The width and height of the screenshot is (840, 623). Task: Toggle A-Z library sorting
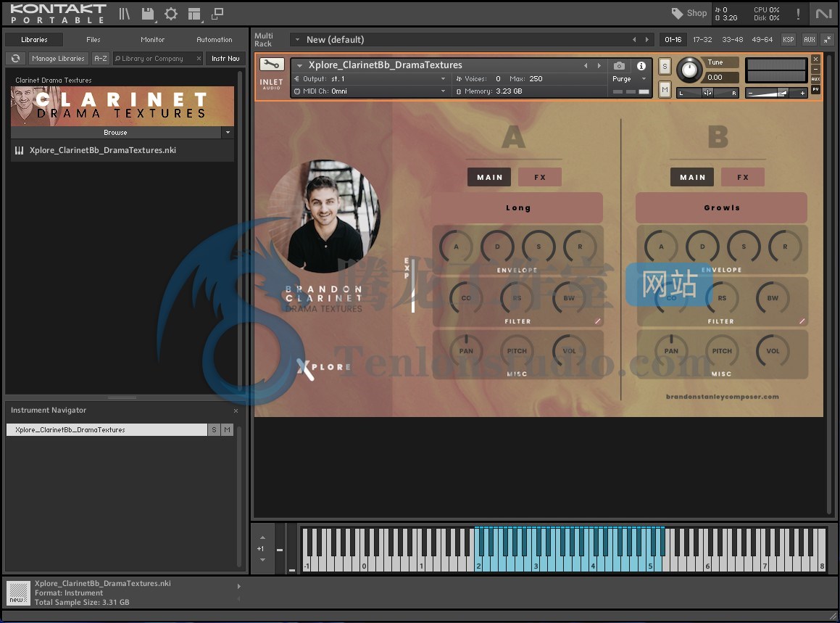101,59
